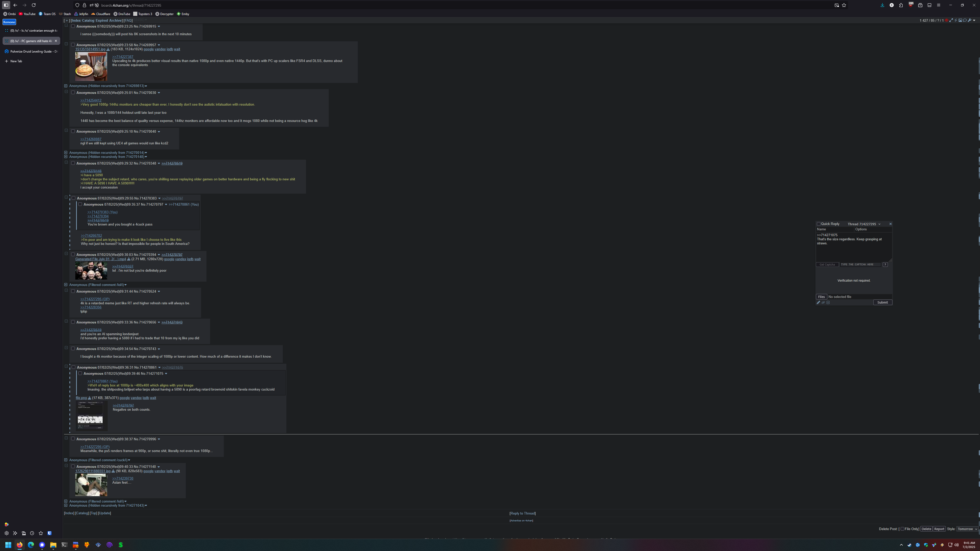Open the Bitwarden sidebar icon

(50, 533)
